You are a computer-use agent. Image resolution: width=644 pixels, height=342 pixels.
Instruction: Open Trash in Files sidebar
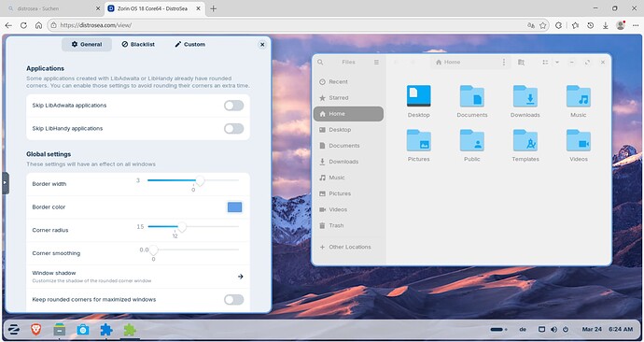coord(349,226)
